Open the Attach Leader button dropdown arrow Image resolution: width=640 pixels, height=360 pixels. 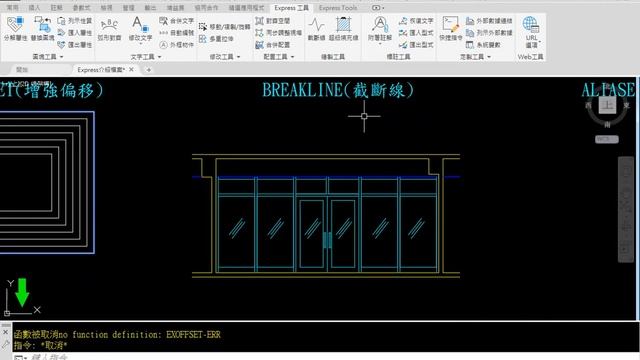point(380,43)
